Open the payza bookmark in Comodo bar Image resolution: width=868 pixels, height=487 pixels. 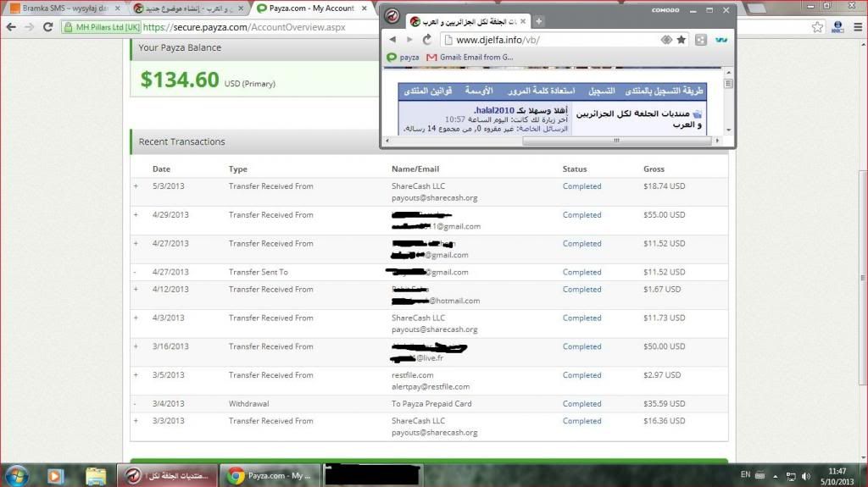tap(403, 57)
